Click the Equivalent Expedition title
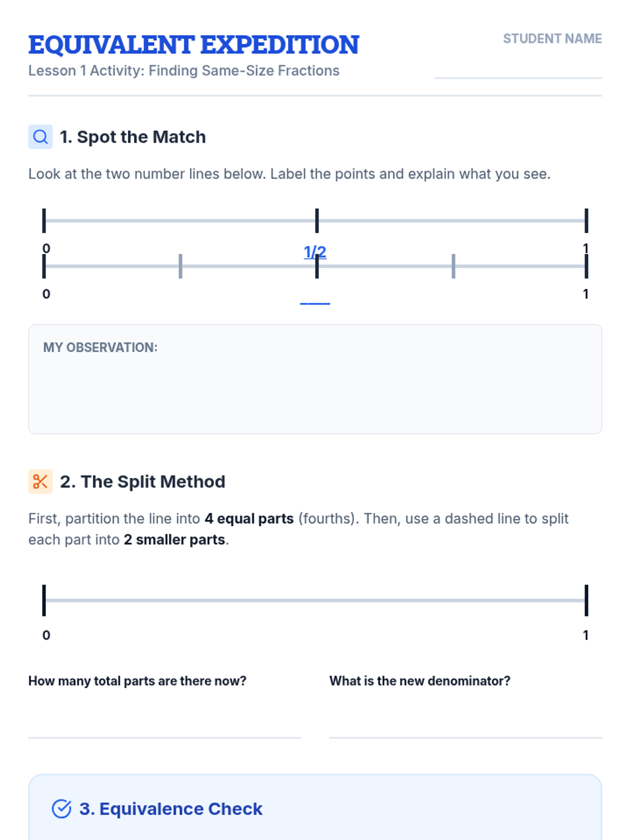 (194, 45)
